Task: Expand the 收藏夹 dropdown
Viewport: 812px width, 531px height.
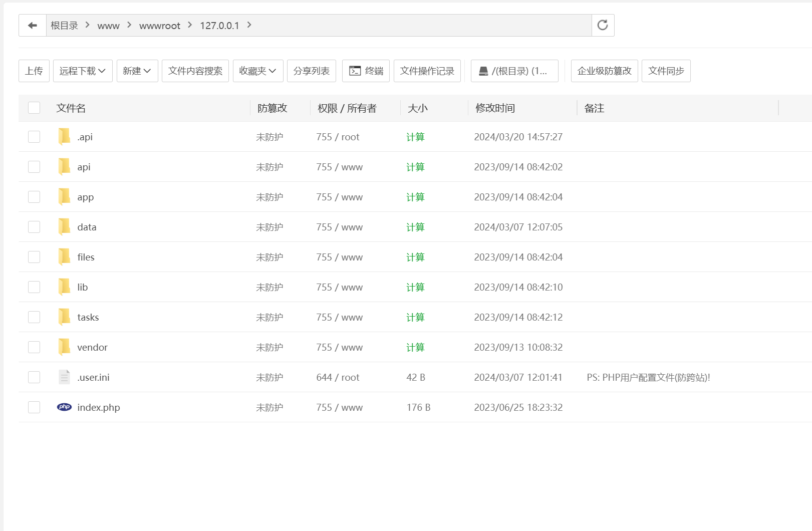Action: [258, 71]
